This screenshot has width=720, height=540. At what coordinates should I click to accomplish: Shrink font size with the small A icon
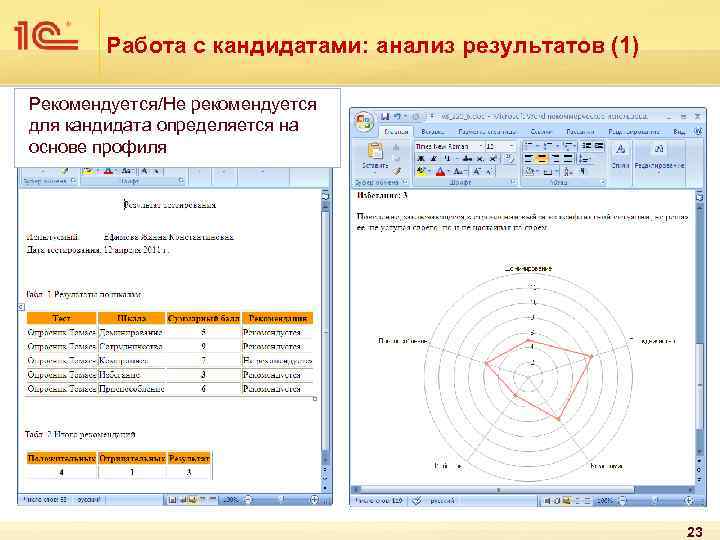coord(489,171)
